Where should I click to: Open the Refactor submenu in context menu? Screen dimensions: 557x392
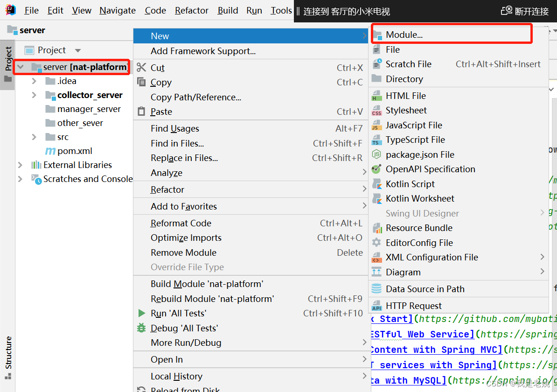point(251,189)
